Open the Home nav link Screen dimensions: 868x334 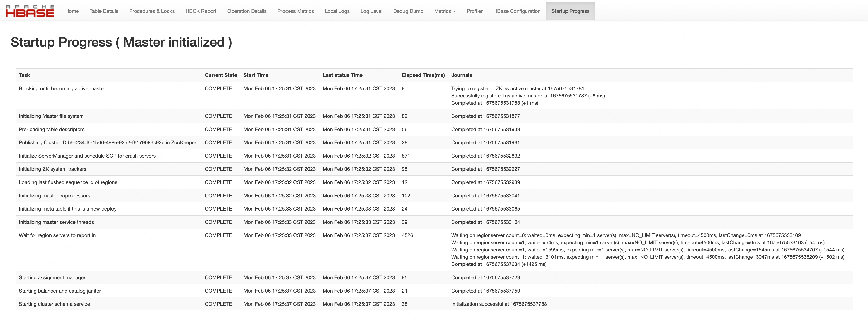(x=72, y=11)
